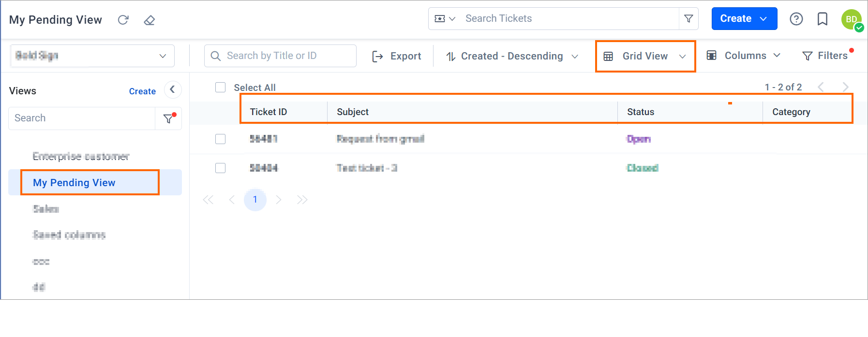Open the Grid View dropdown
The height and width of the screenshot is (337, 868).
click(645, 56)
